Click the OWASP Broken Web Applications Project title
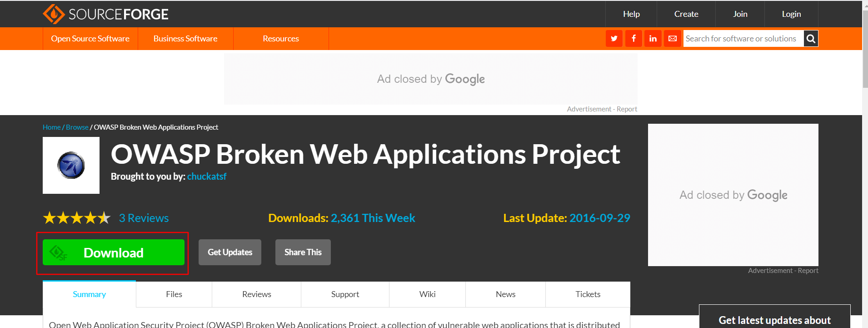The image size is (868, 328). pyautogui.click(x=365, y=154)
